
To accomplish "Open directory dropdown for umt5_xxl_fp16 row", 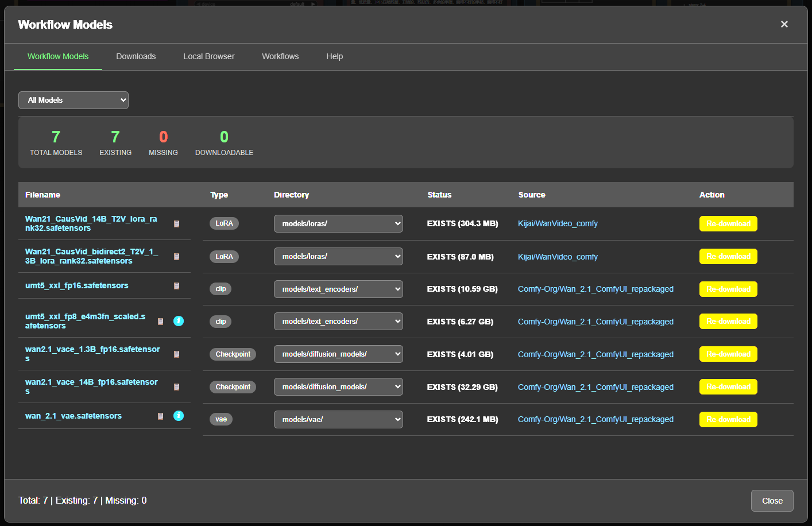I will [338, 289].
